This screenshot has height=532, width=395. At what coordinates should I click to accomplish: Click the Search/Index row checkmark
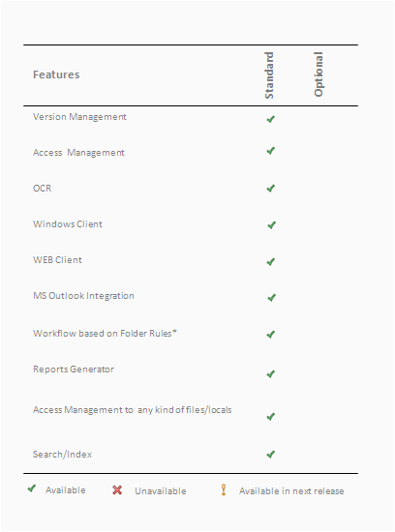tap(271, 455)
